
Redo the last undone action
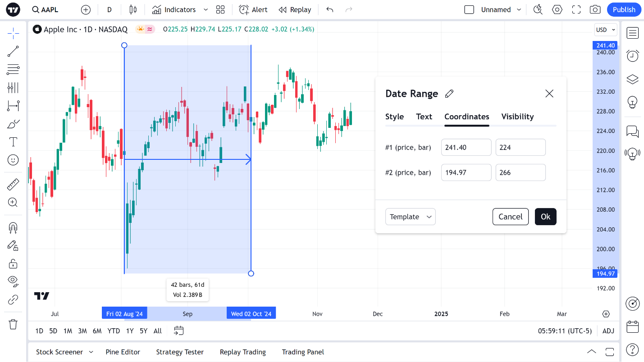coord(348,9)
